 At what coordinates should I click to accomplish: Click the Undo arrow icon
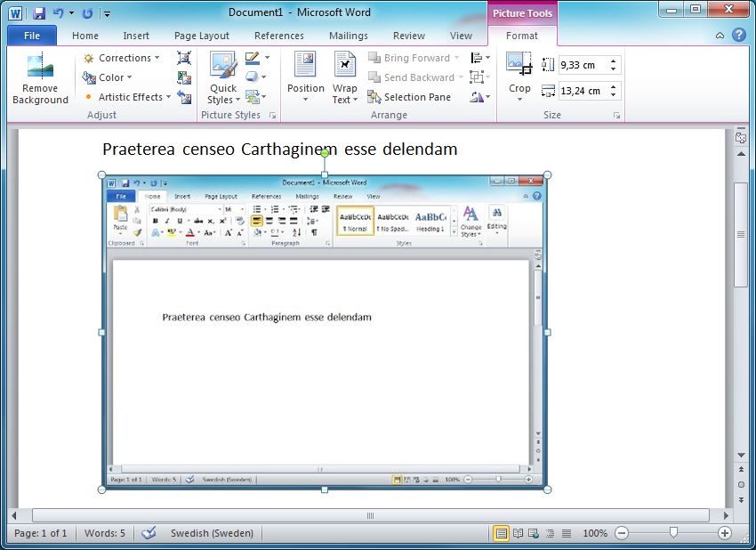tap(59, 13)
